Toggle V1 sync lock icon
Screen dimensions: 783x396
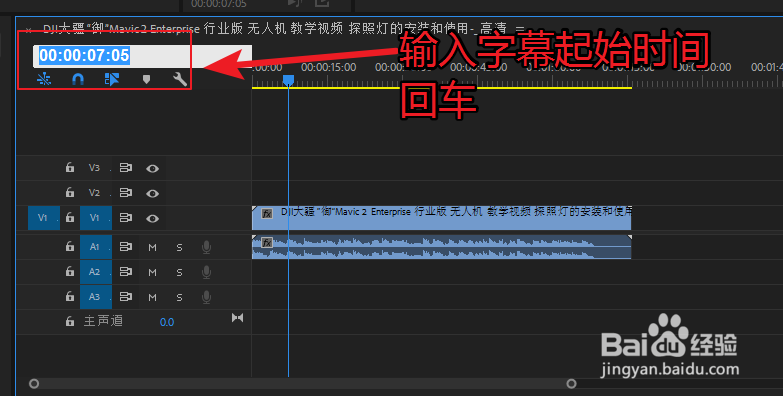(x=126, y=218)
